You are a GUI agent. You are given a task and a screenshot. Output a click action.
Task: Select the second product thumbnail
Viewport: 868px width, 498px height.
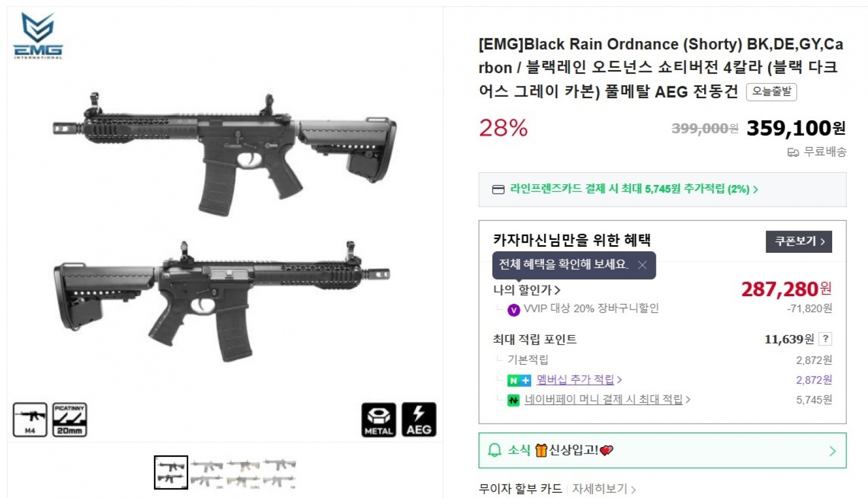(207, 472)
